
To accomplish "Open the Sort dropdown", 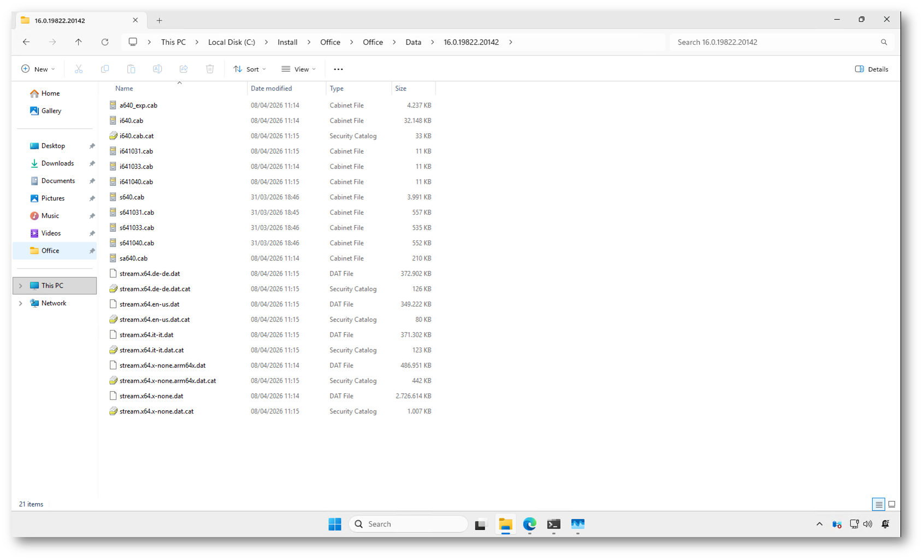I will point(250,69).
